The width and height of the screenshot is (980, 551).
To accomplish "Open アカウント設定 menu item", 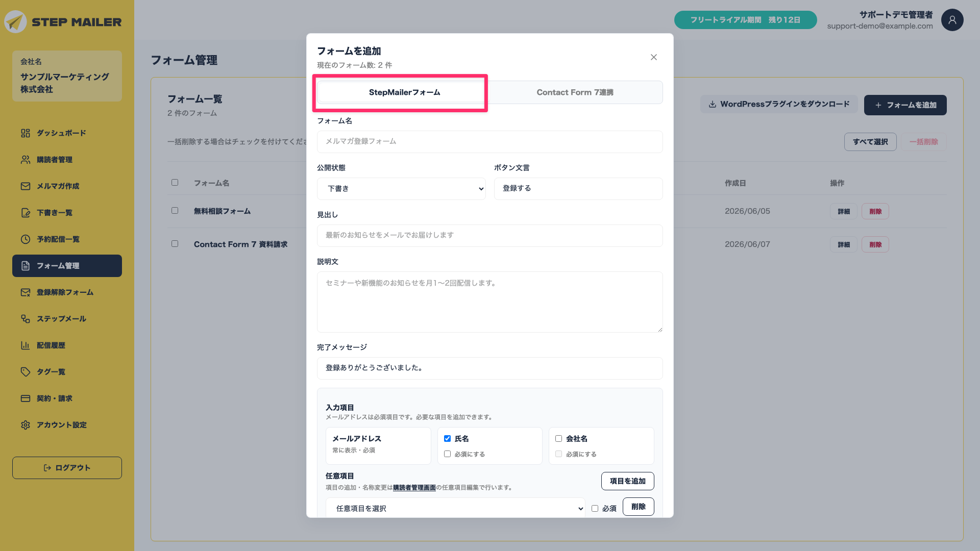I will tap(67, 425).
